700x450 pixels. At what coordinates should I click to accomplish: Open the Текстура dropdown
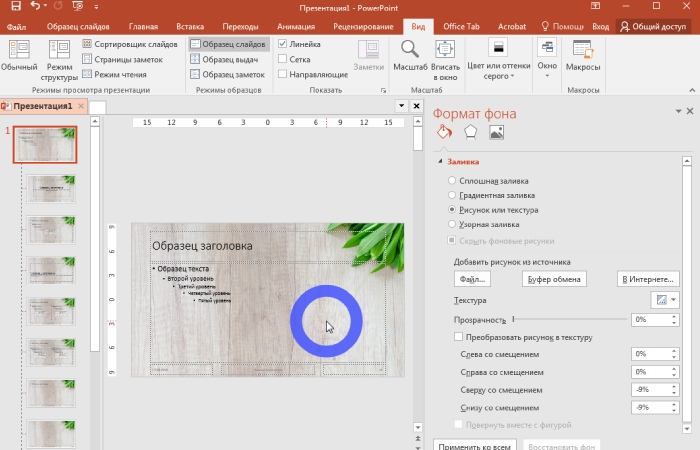(x=665, y=300)
